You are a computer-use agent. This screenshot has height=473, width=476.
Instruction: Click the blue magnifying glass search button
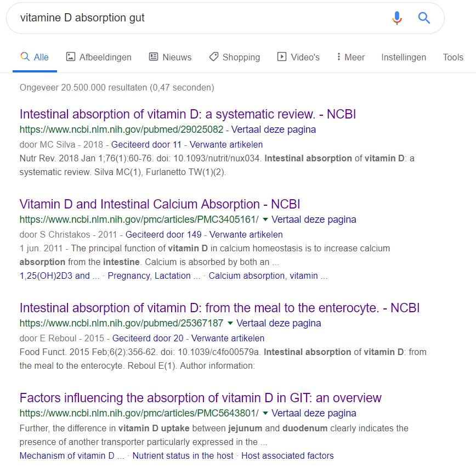[x=424, y=18]
